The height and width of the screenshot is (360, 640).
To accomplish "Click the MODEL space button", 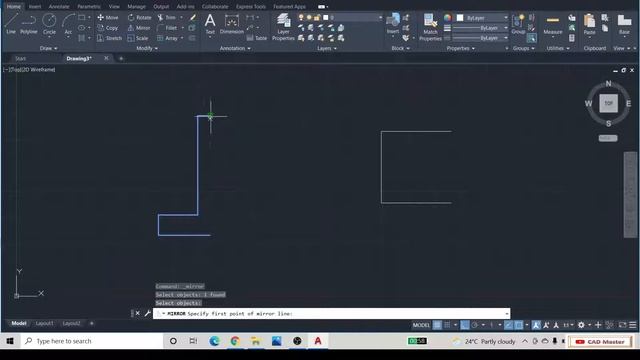I will coord(421,325).
